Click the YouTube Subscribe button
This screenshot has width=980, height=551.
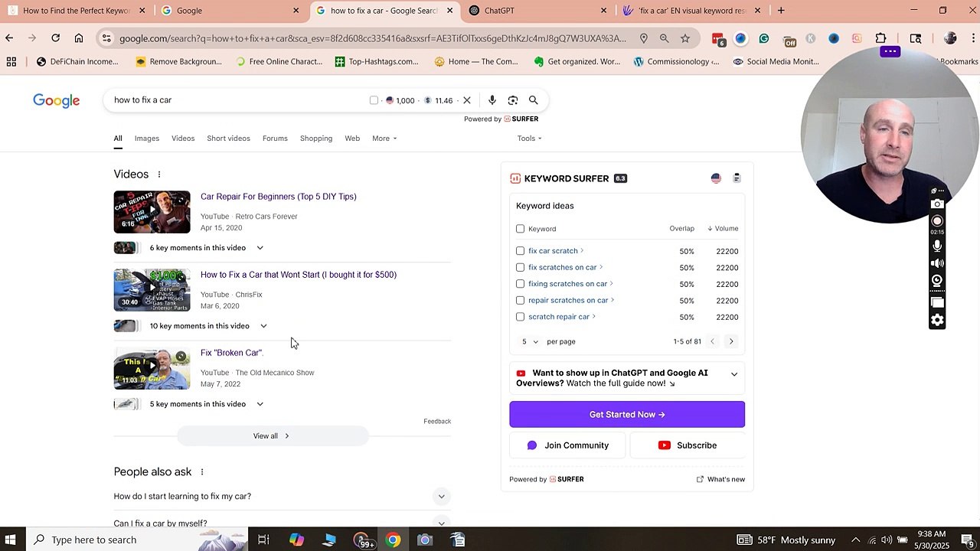pyautogui.click(x=687, y=445)
